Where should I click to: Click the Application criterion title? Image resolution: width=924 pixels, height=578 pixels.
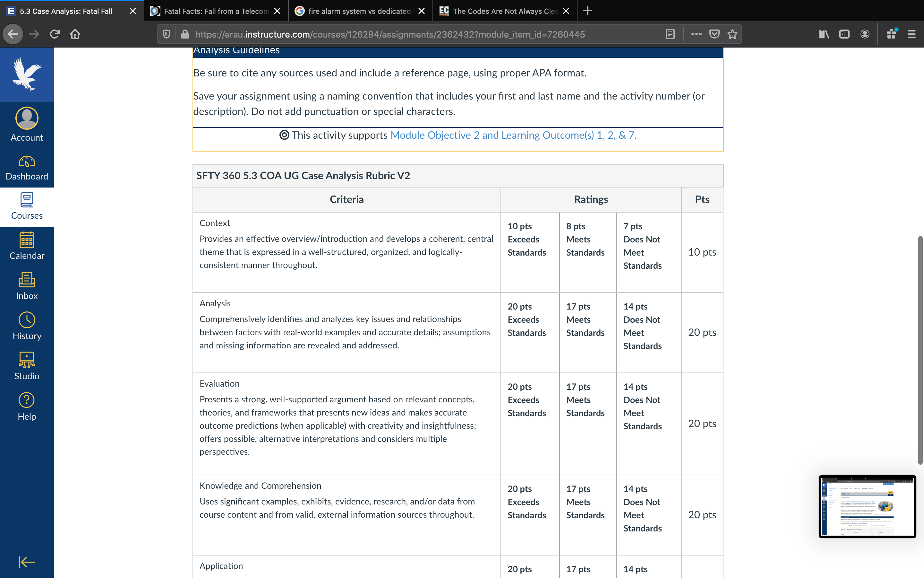[x=221, y=566]
